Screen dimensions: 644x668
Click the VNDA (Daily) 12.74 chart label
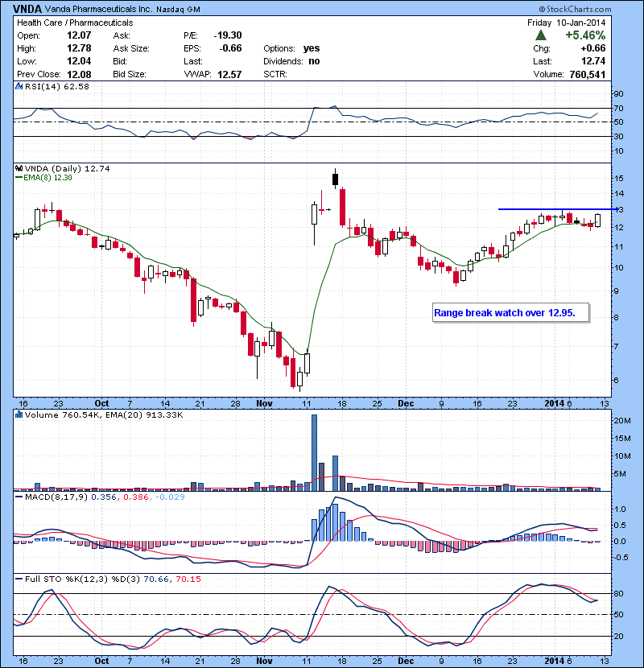pyautogui.click(x=68, y=169)
